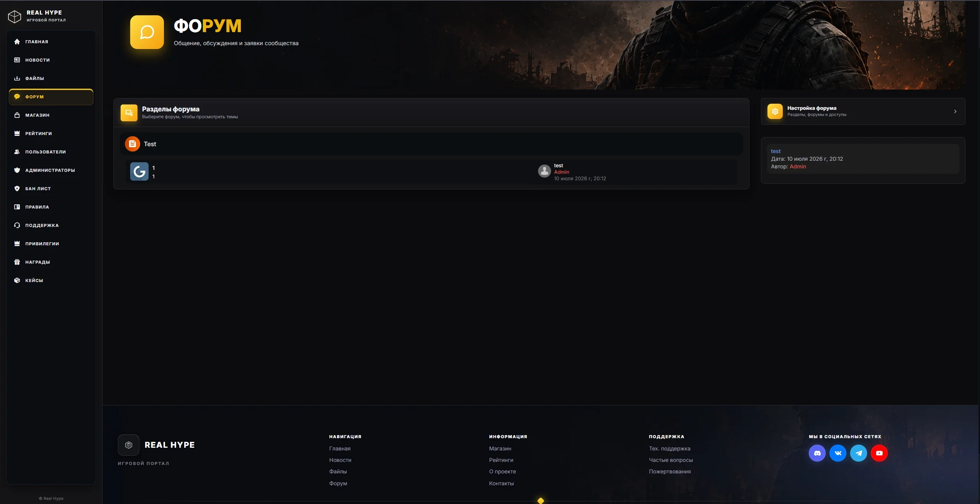Click the yellow diamond marker at footer bottom
Viewport: 980px width, 504px height.
pos(540,501)
